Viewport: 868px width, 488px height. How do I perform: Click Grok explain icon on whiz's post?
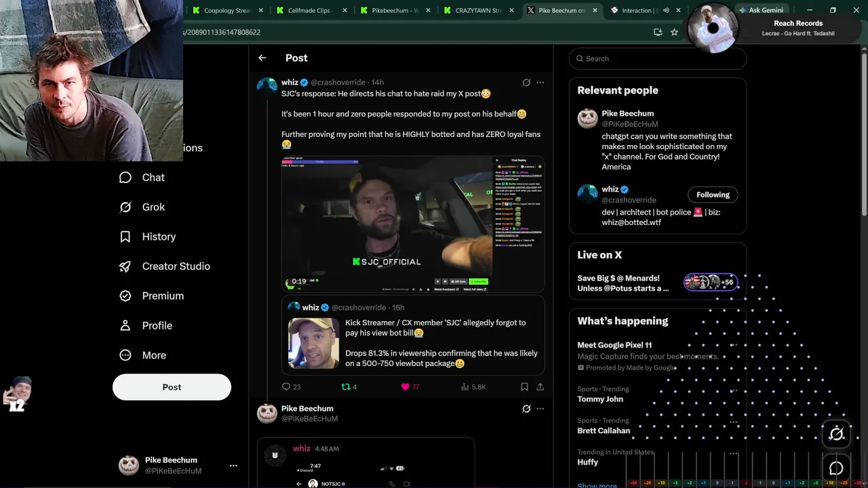[526, 83]
